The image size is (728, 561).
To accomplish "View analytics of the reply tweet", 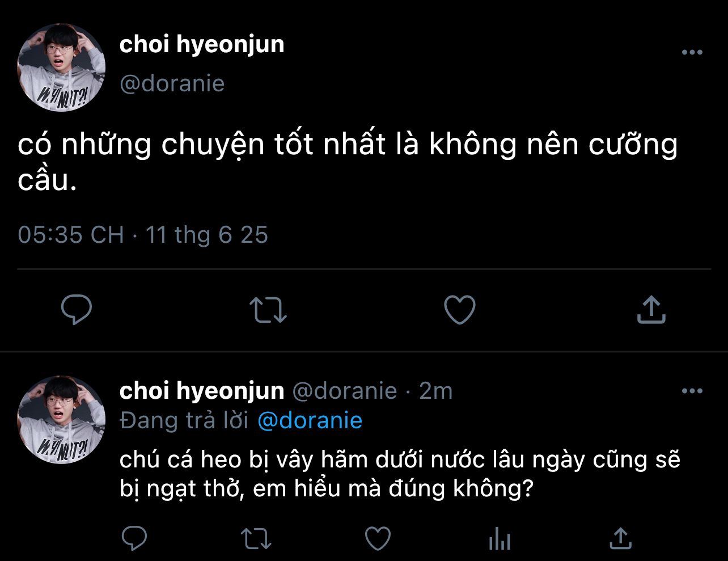I will [x=500, y=538].
